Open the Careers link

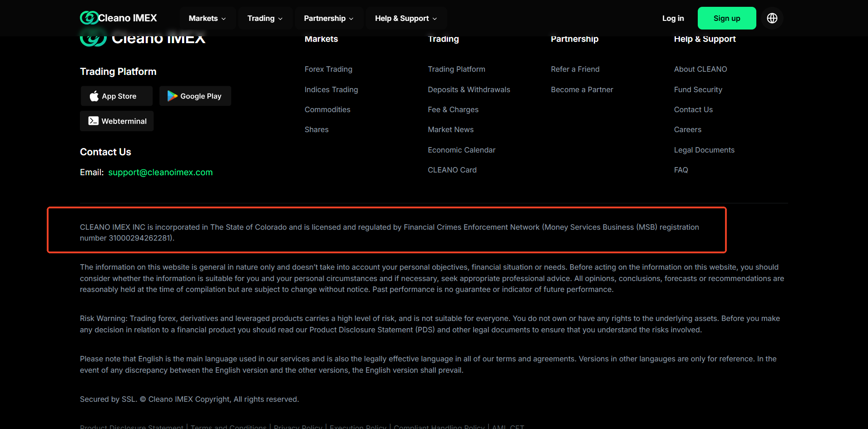[688, 129]
